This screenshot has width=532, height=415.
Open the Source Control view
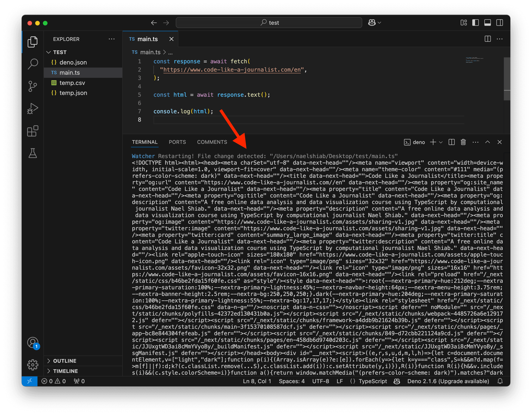(33, 86)
